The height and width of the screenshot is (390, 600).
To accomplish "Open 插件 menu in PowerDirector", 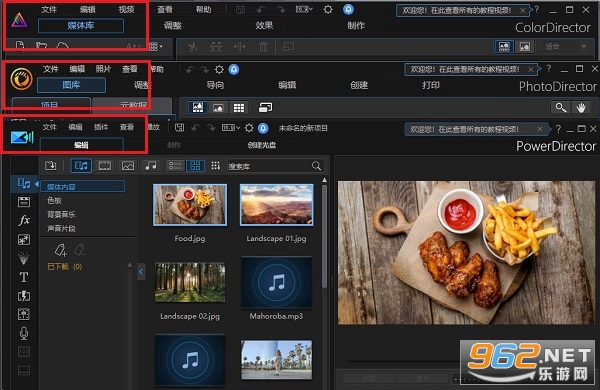I will tap(101, 127).
